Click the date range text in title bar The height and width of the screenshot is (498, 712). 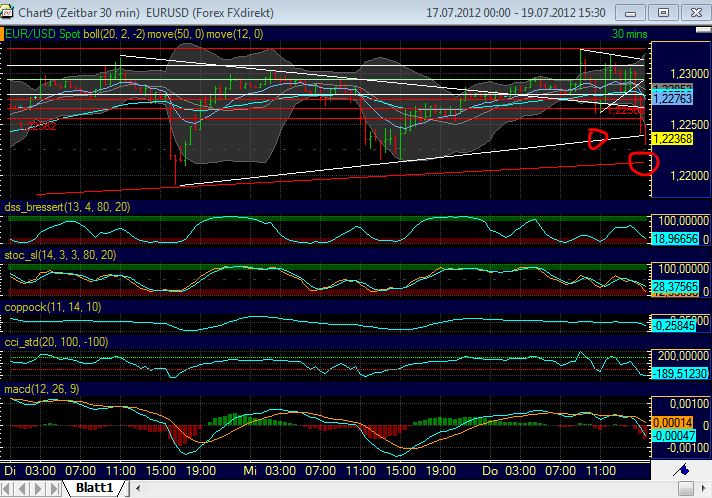[x=515, y=13]
